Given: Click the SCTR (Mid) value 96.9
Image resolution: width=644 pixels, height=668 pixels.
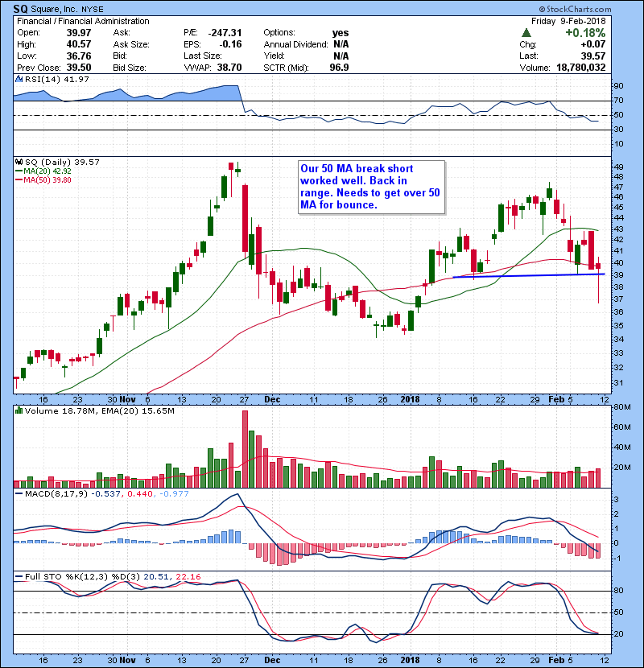Looking at the screenshot, I should click(x=339, y=68).
